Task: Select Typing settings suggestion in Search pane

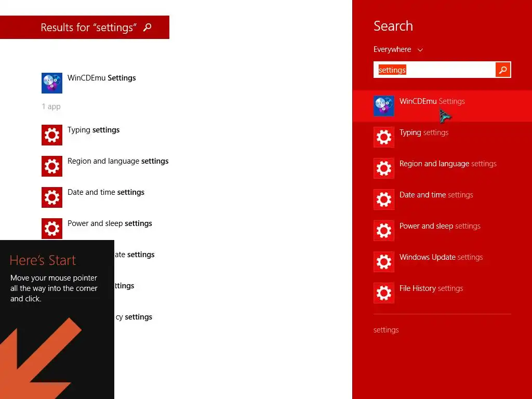Action: (442, 137)
